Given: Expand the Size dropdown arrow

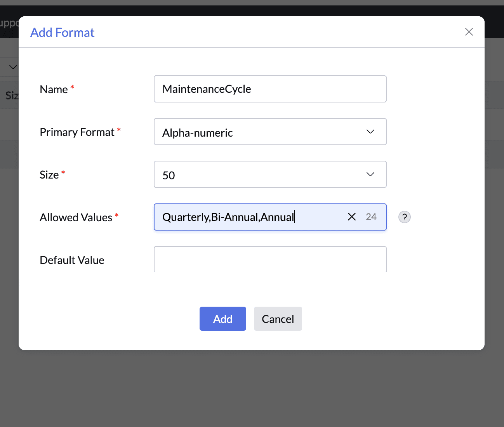Looking at the screenshot, I should (370, 174).
